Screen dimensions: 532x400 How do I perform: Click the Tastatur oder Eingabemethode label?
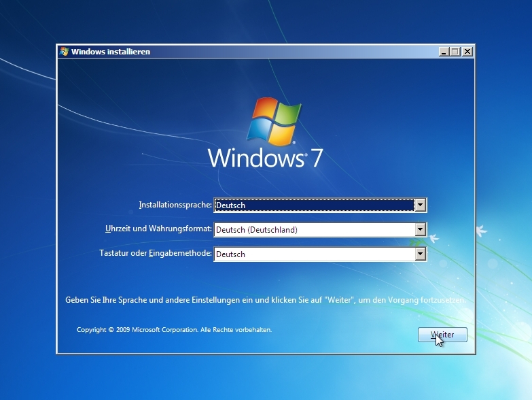(x=156, y=253)
